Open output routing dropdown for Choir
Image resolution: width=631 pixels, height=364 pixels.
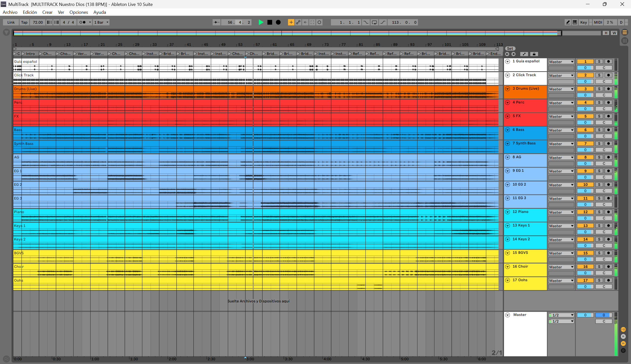point(561,267)
